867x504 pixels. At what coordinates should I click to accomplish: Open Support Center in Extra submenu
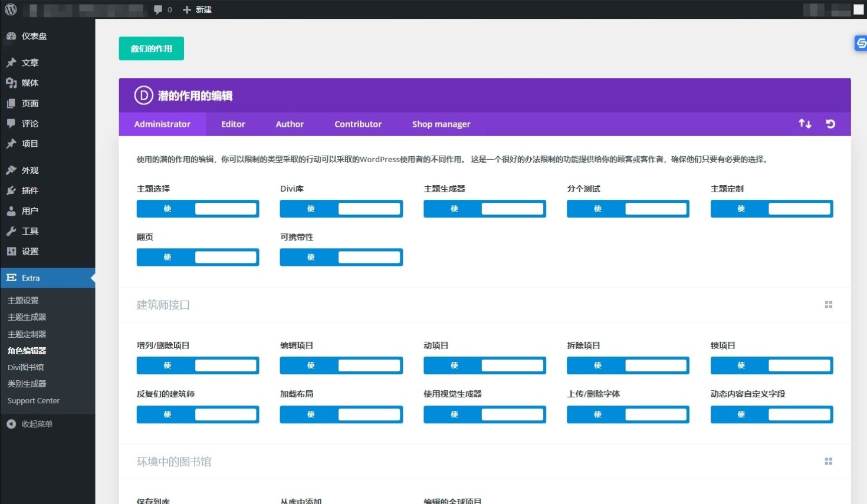pos(34,401)
